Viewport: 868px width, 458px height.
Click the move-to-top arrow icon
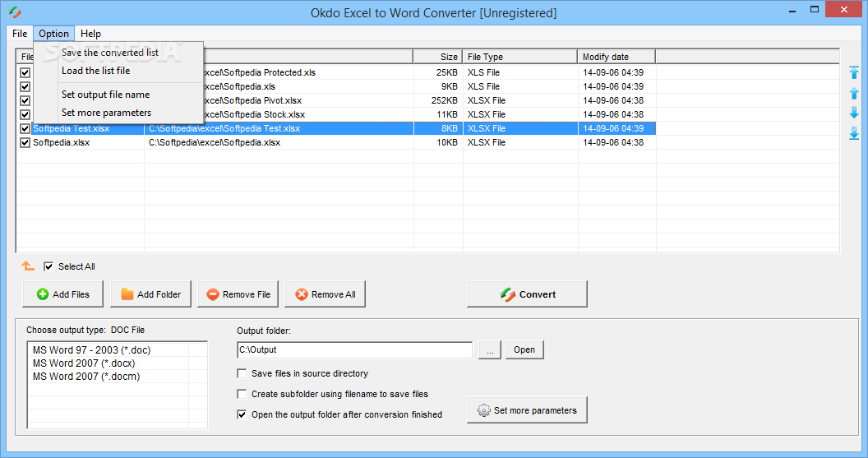[854, 72]
